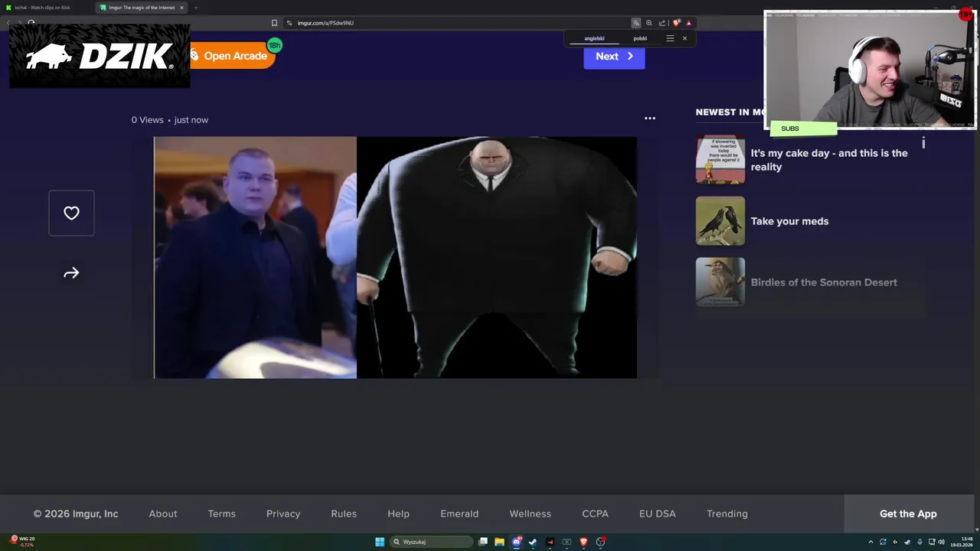Viewport: 980px width, 551px height.
Task: Open the About footer link
Action: (163, 514)
